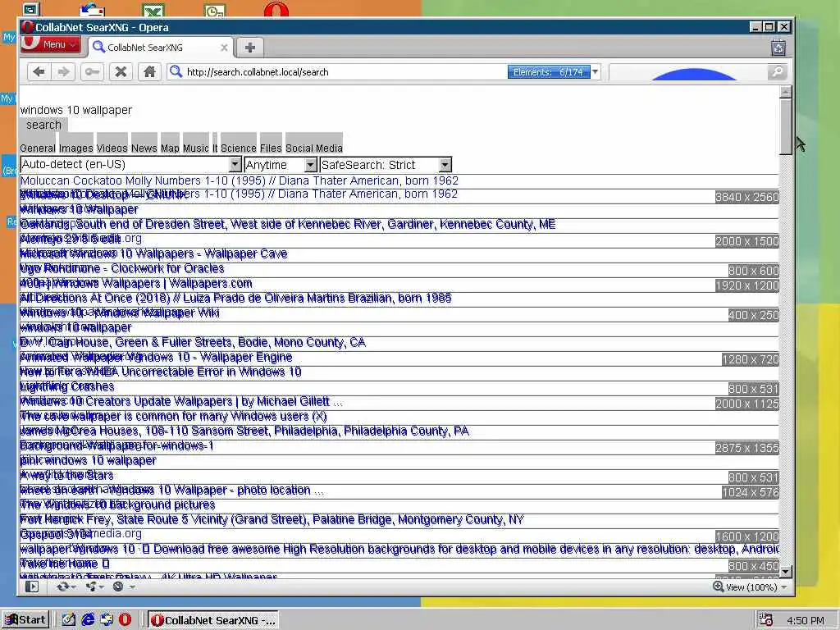
Task: Expand the Opera Turbo icon dropdown arrow
Action: 132,587
